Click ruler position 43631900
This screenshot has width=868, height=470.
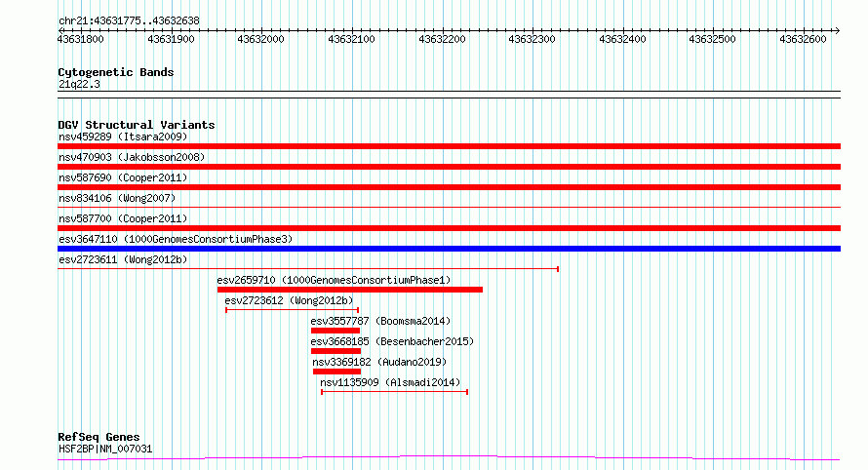tap(171, 39)
